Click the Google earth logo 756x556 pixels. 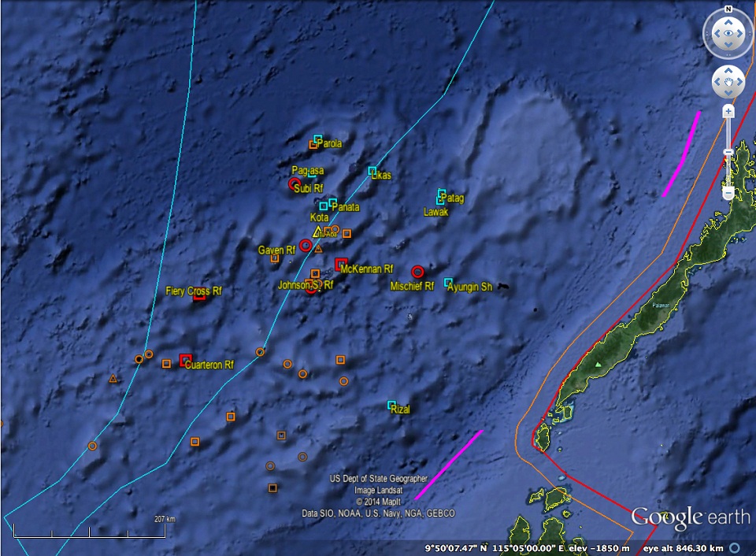click(690, 517)
